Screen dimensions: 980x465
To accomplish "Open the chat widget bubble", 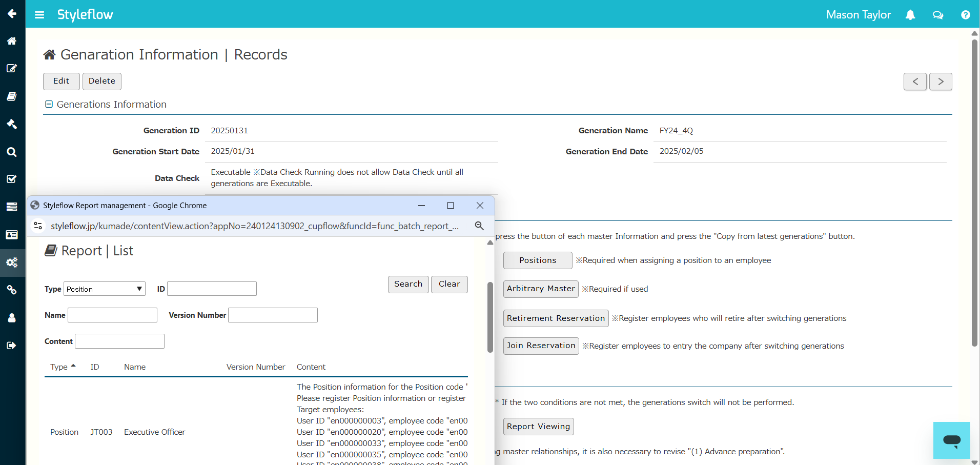I will click(951, 440).
